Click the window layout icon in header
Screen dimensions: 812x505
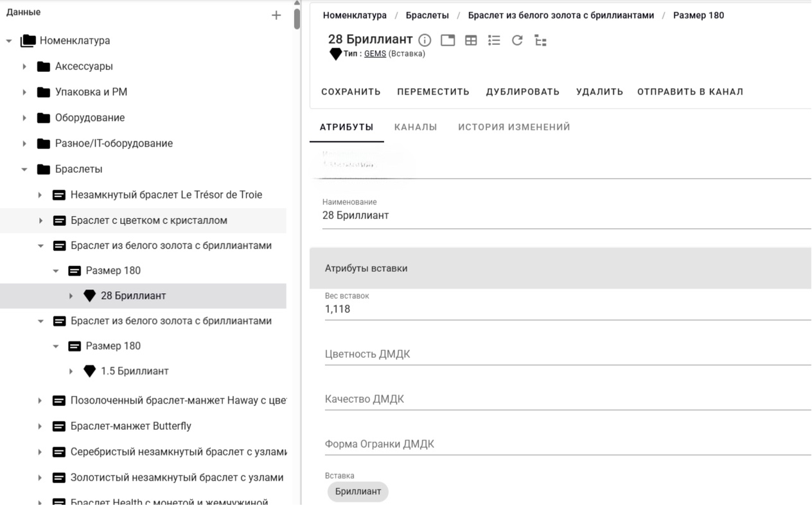point(448,40)
